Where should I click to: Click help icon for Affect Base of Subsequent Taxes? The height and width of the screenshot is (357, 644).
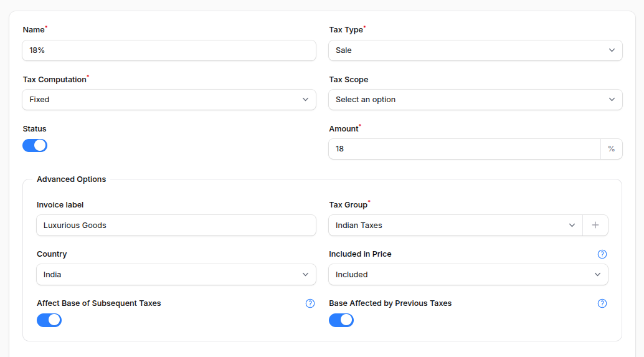(310, 303)
